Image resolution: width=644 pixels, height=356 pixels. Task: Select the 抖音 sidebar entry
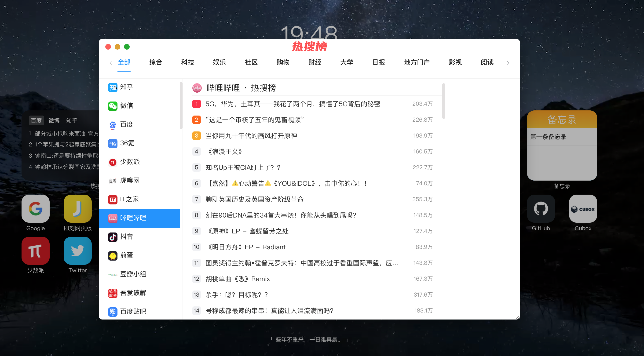(126, 237)
